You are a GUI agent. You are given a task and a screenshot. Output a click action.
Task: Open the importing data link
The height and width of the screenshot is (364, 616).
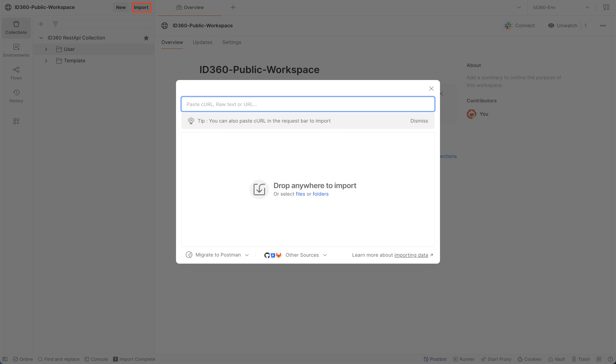point(411,255)
